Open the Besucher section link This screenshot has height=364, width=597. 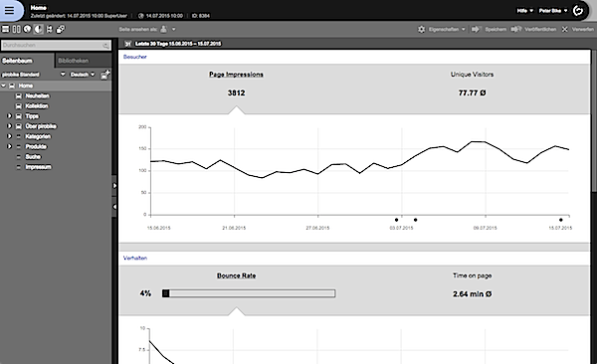[x=134, y=57]
